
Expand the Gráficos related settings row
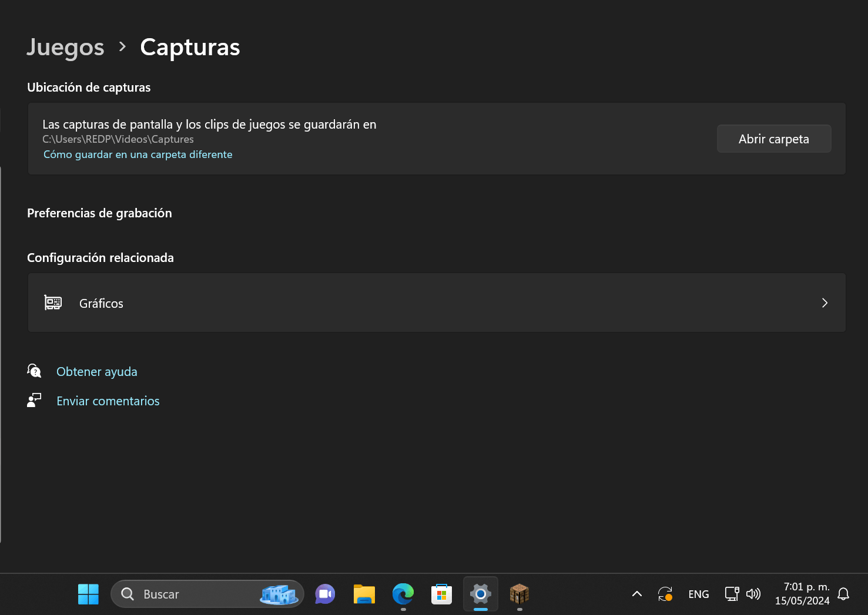(x=825, y=303)
